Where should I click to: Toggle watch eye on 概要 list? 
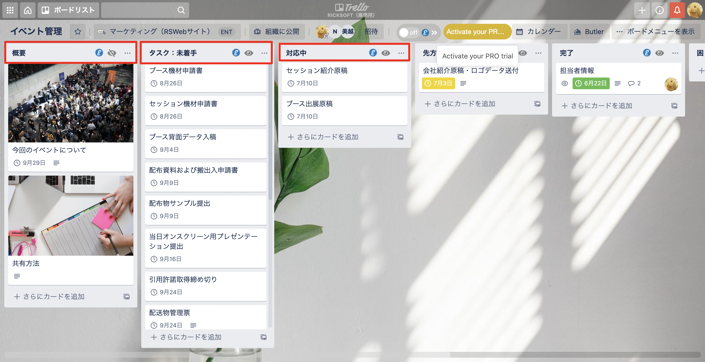pos(112,53)
